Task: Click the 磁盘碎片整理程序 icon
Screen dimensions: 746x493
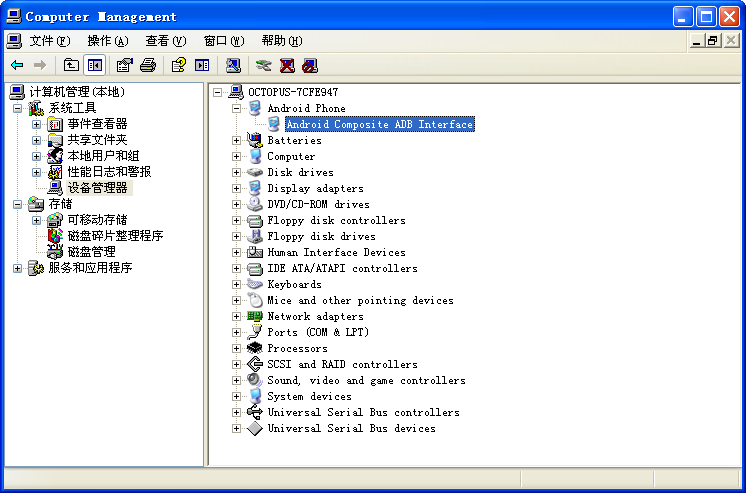Action: [56, 236]
